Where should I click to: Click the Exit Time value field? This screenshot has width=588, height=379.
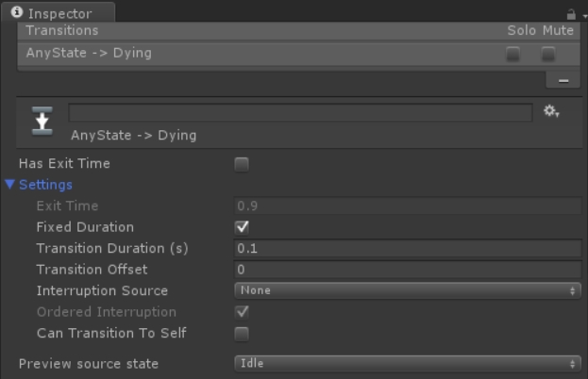[x=408, y=206]
